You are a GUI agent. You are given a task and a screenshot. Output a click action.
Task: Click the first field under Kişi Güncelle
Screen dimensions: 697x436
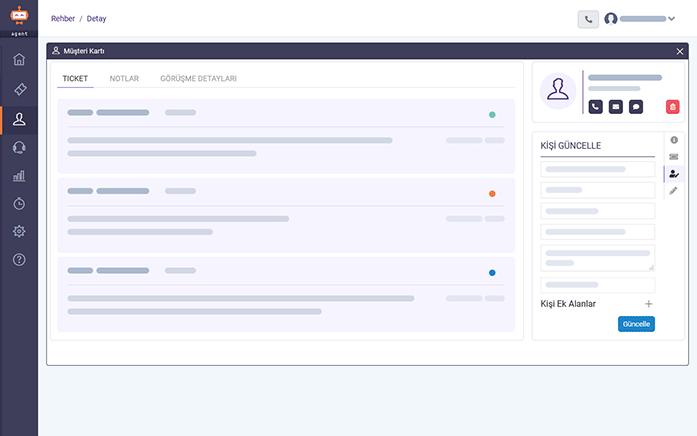[597, 169]
